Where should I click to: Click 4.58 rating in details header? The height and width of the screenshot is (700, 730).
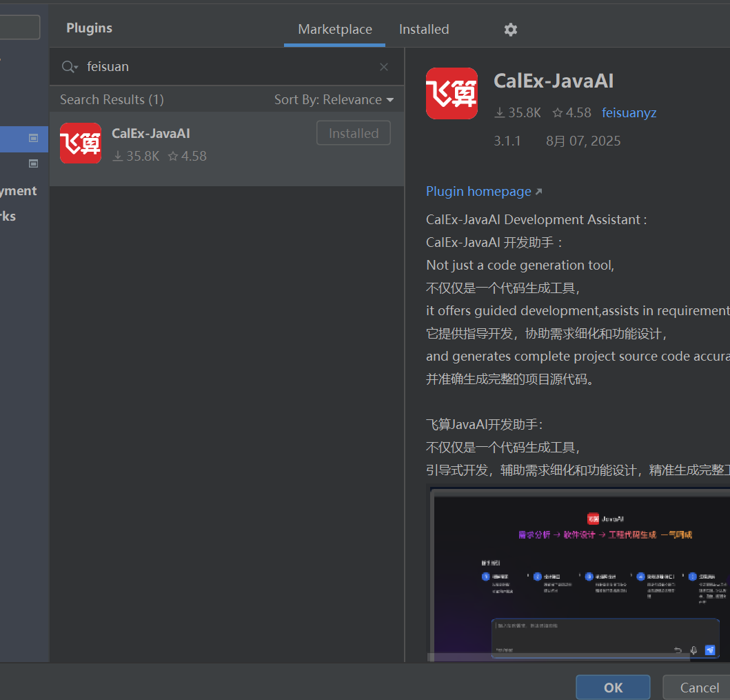(578, 112)
